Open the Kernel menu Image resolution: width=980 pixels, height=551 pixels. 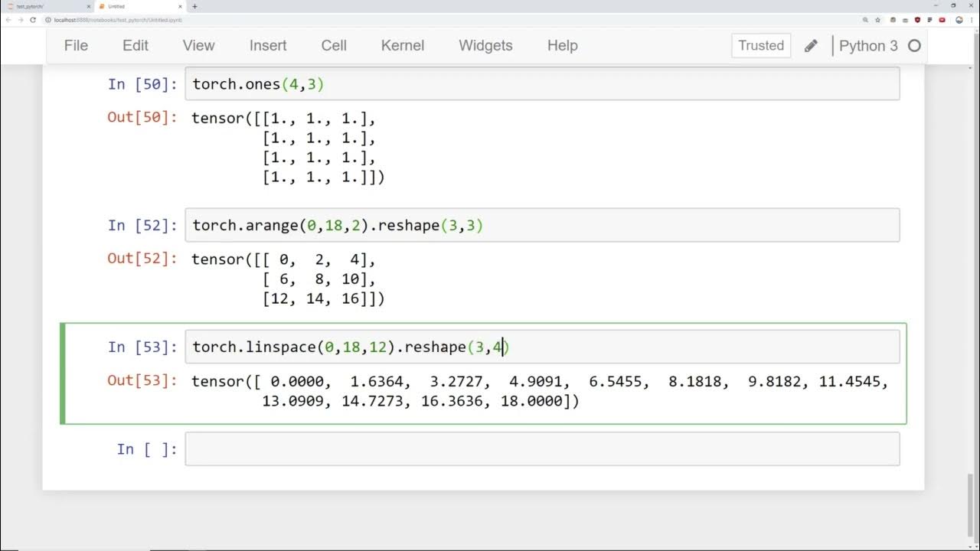(x=402, y=46)
